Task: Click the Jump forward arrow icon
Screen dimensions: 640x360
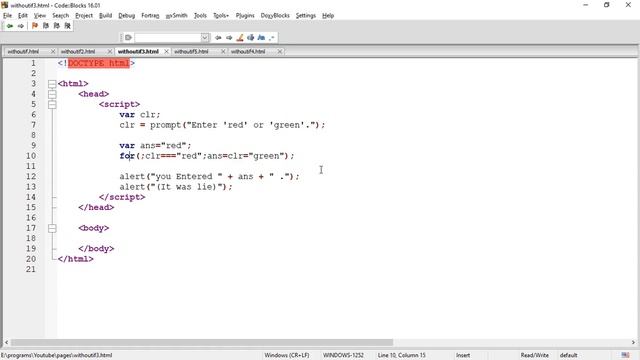Action: 21,26
